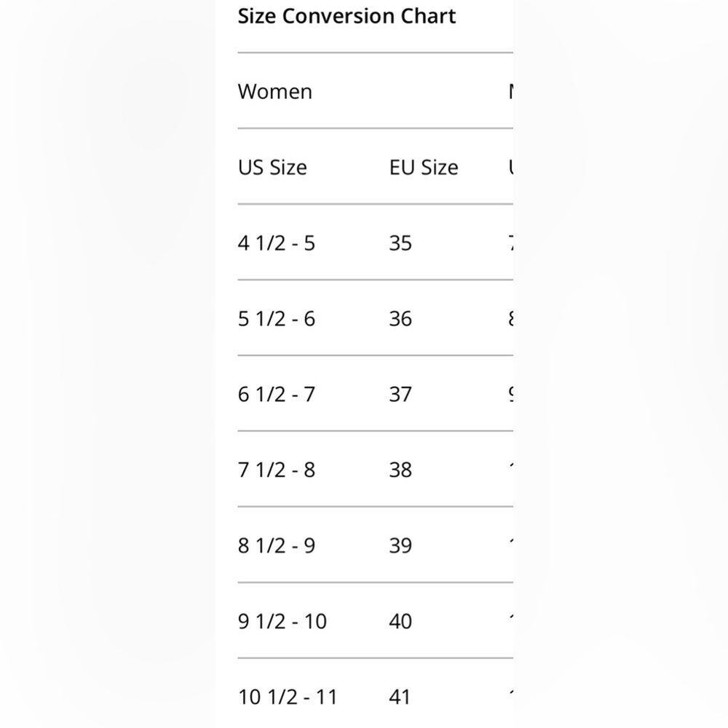Select the Women column header
Image resolution: width=728 pixels, height=728 pixels.
[275, 92]
